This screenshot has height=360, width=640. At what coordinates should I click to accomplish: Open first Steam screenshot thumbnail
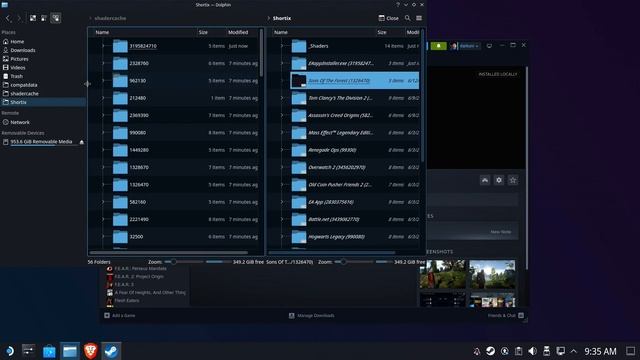(x=442, y=274)
